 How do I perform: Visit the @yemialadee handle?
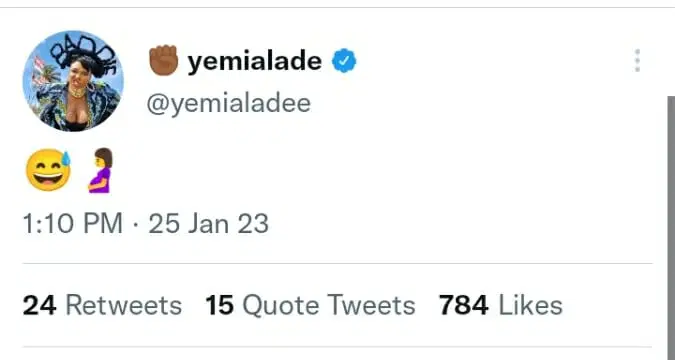click(229, 104)
